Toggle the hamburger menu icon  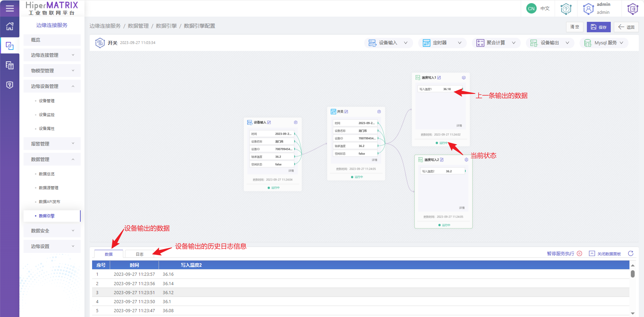pos(10,8)
